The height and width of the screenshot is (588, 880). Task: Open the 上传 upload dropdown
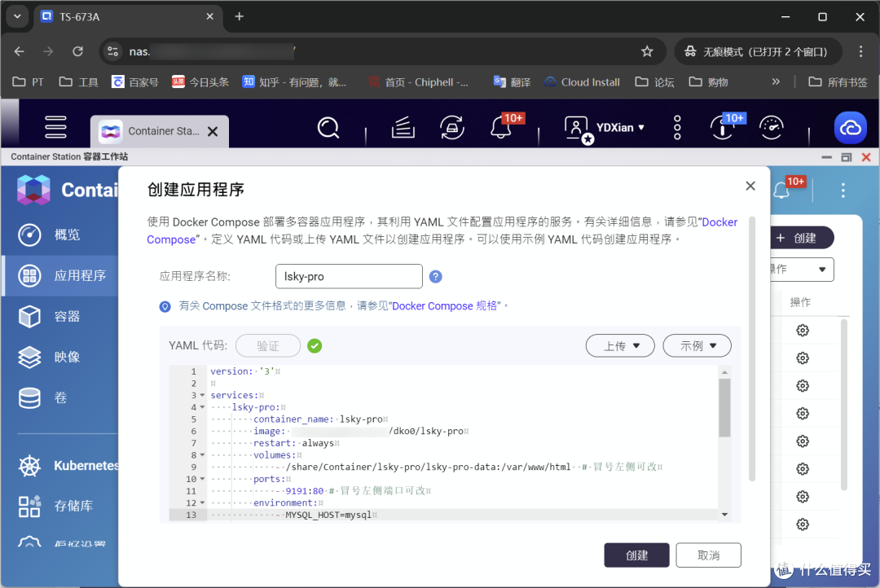[620, 345]
